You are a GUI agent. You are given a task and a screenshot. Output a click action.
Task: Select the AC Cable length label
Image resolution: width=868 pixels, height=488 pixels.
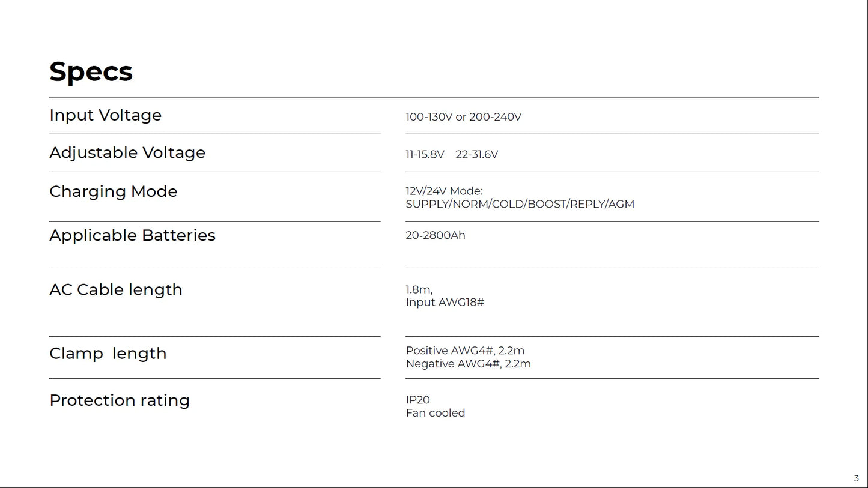[x=115, y=289]
